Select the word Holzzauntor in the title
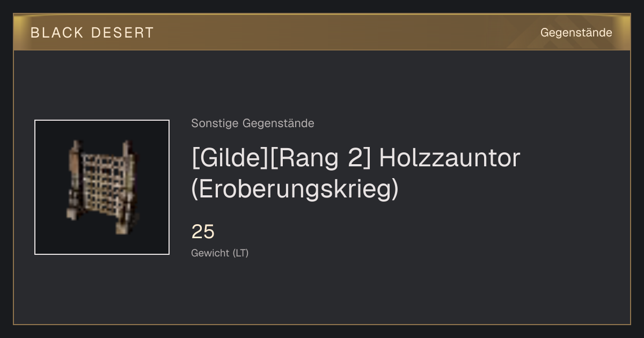The image size is (644, 338). point(450,158)
